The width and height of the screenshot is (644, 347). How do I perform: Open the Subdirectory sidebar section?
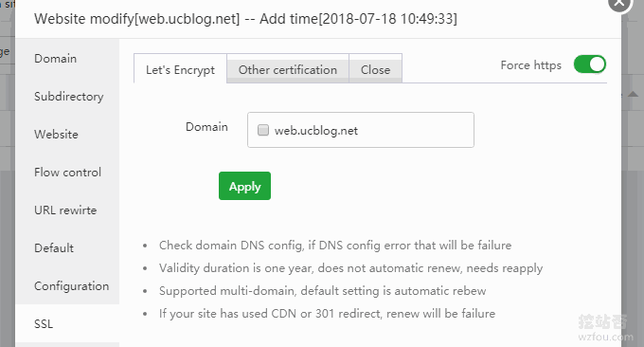68,96
